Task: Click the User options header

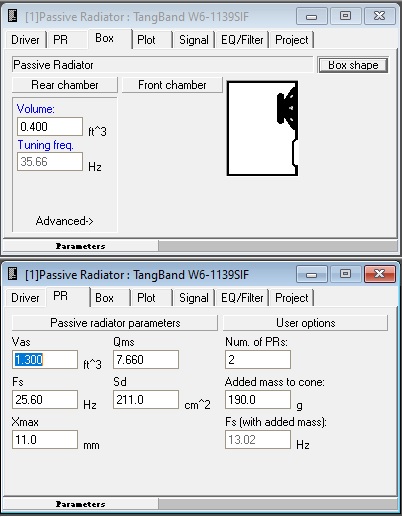Action: click(x=306, y=323)
